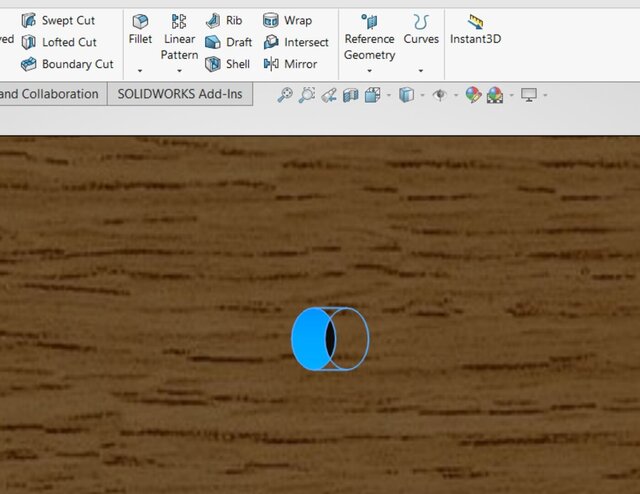Screen dimensions: 640x494
Task: Open the Edit Appearance color ball
Action: pyautogui.click(x=473, y=95)
